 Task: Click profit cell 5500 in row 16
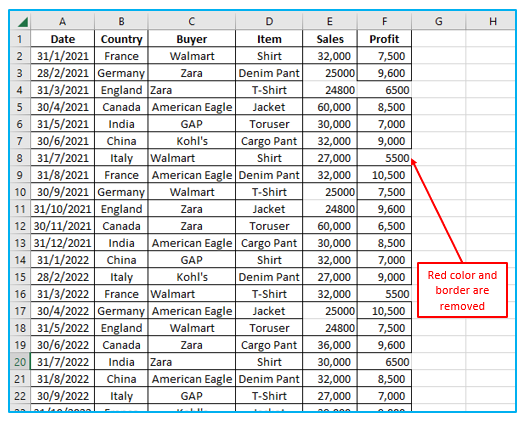[x=385, y=294]
